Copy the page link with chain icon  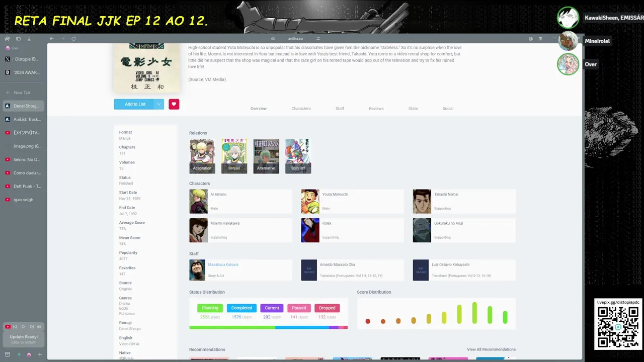click(273, 39)
